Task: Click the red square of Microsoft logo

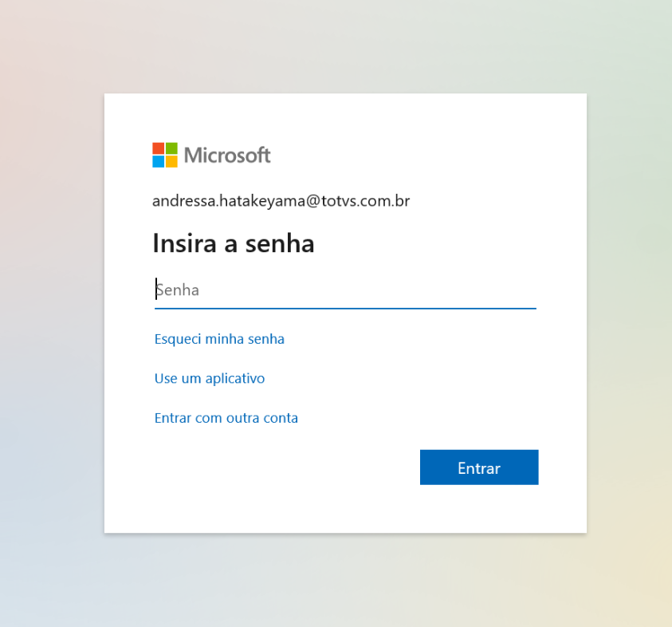Action: pos(158,148)
